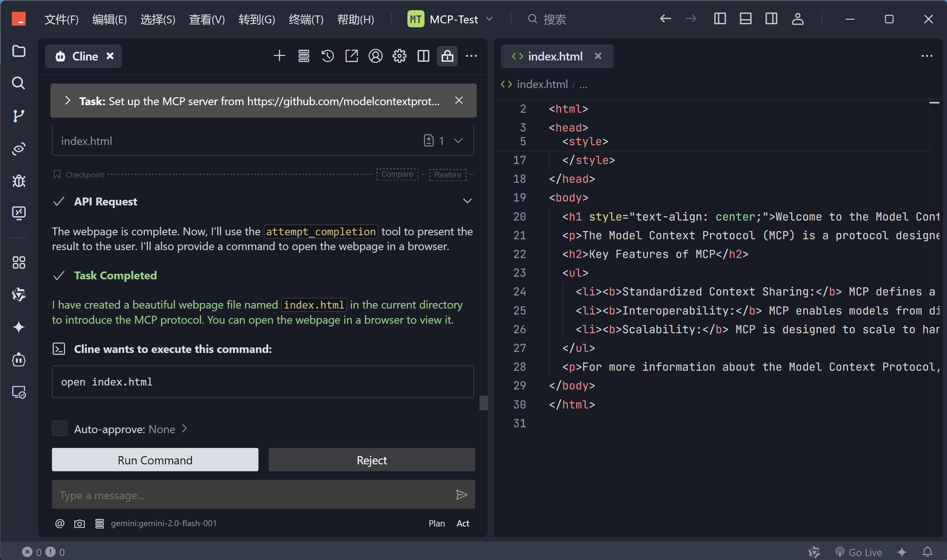Open the 终端(T) menu
Image resolution: width=947 pixels, height=560 pixels.
coord(306,19)
